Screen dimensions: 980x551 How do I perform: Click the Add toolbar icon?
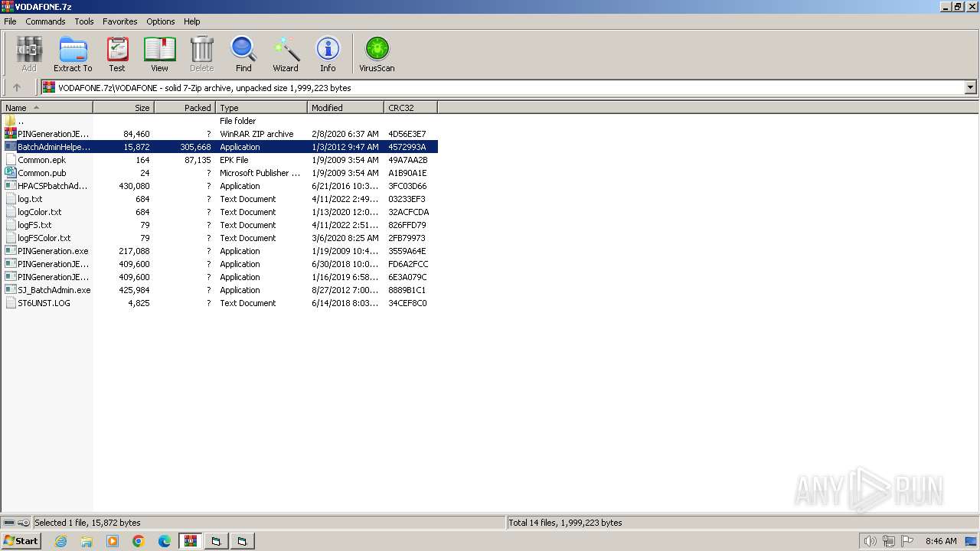tap(29, 54)
